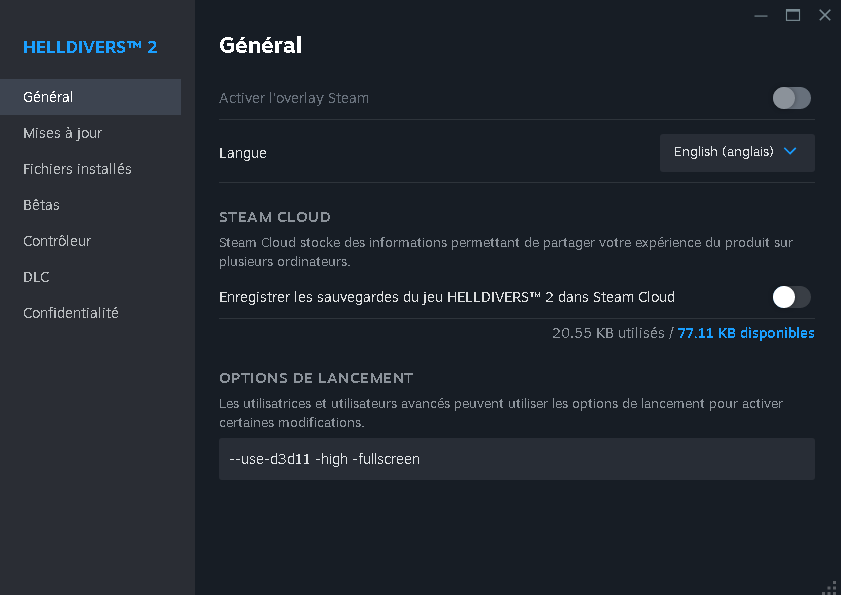Click the 77.11 KB disponibles link
The image size is (841, 595).
pos(746,333)
